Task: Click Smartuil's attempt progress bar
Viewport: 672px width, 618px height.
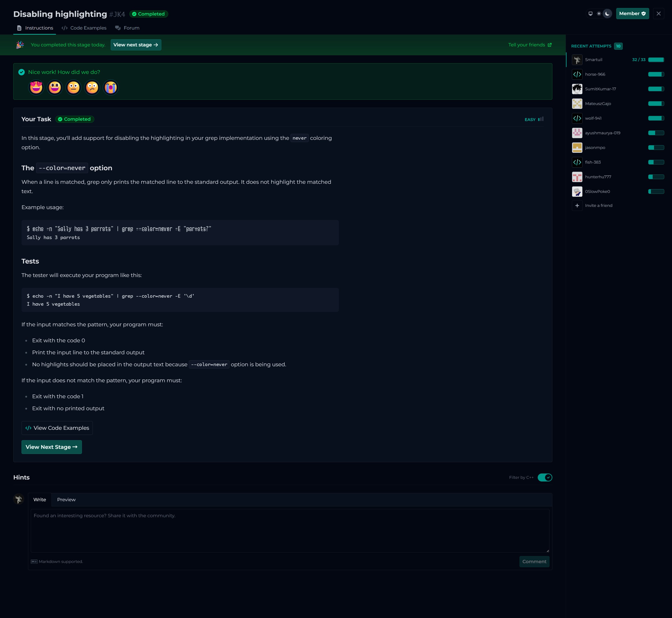Action: click(656, 60)
